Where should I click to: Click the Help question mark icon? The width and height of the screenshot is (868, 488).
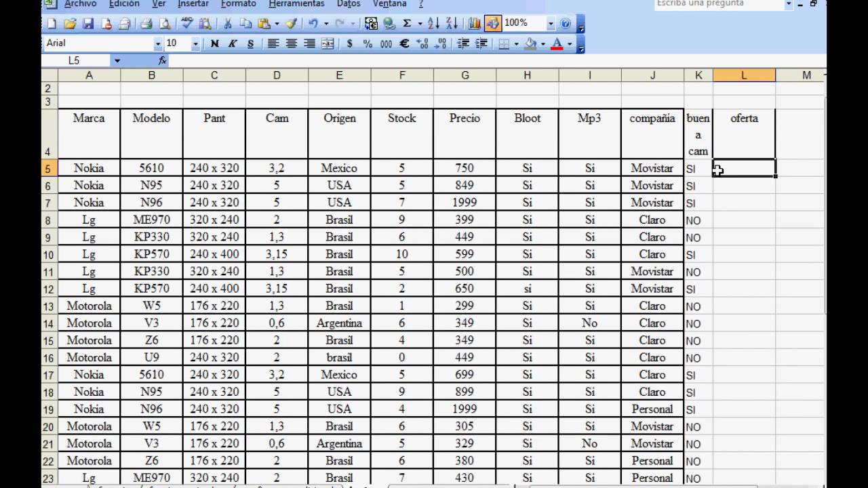[566, 24]
